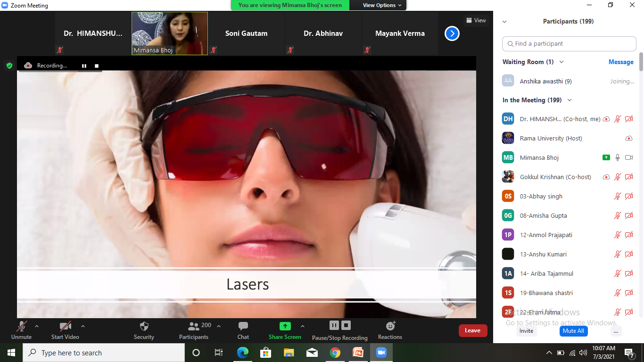Select Mayank Verma video tile
The height and width of the screenshot is (362, 644).
click(400, 33)
